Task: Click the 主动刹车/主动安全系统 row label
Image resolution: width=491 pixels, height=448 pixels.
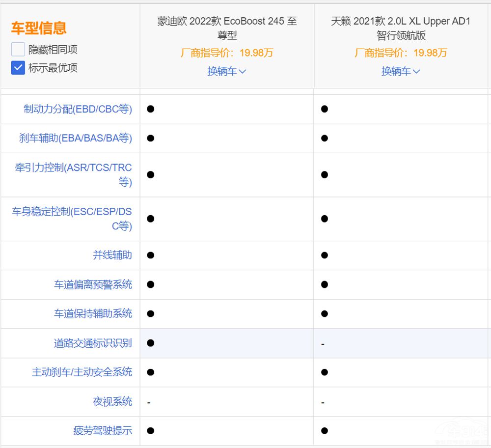Action: point(82,372)
